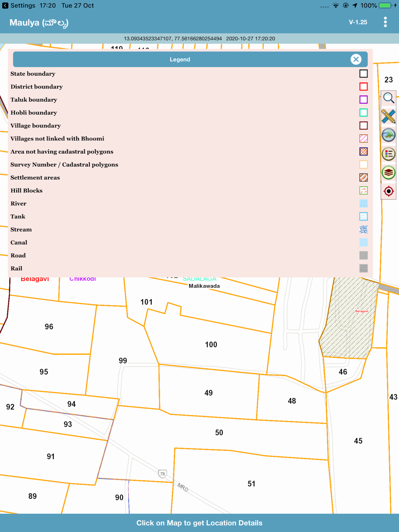Screen dimensions: 399x532
Task: Click the Villages not linked hatched swatch
Action: 363,139
